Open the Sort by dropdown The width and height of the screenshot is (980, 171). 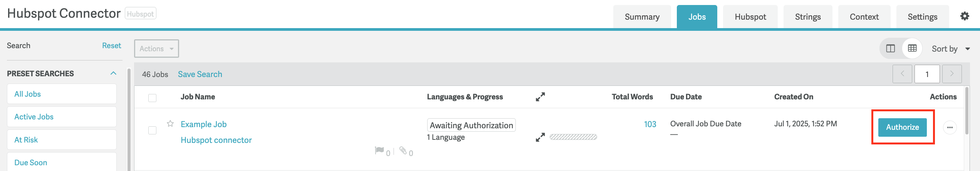click(951, 49)
